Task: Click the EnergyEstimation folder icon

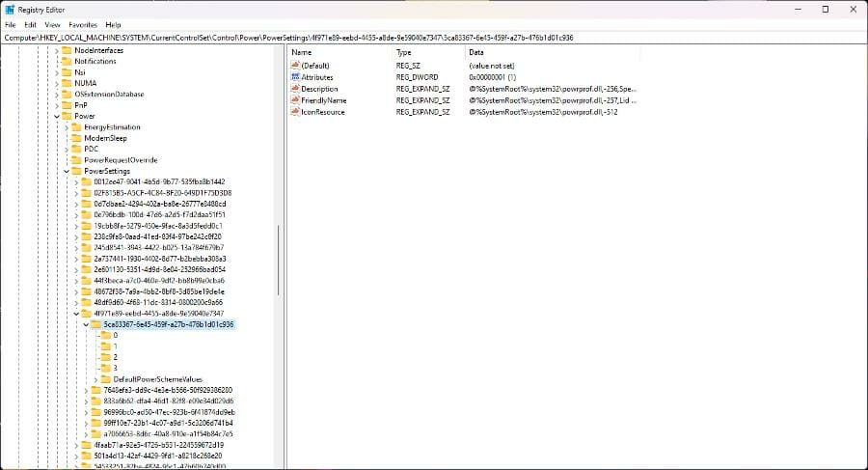Action: point(76,127)
